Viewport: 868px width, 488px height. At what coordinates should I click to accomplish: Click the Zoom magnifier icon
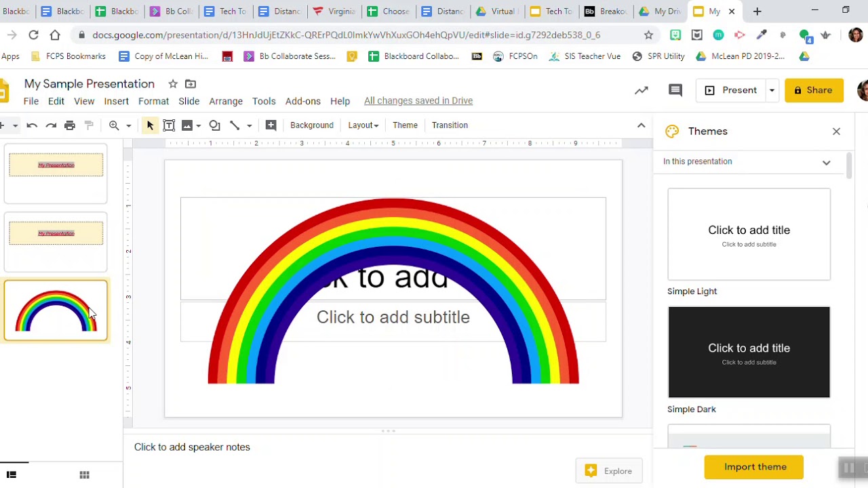(114, 125)
